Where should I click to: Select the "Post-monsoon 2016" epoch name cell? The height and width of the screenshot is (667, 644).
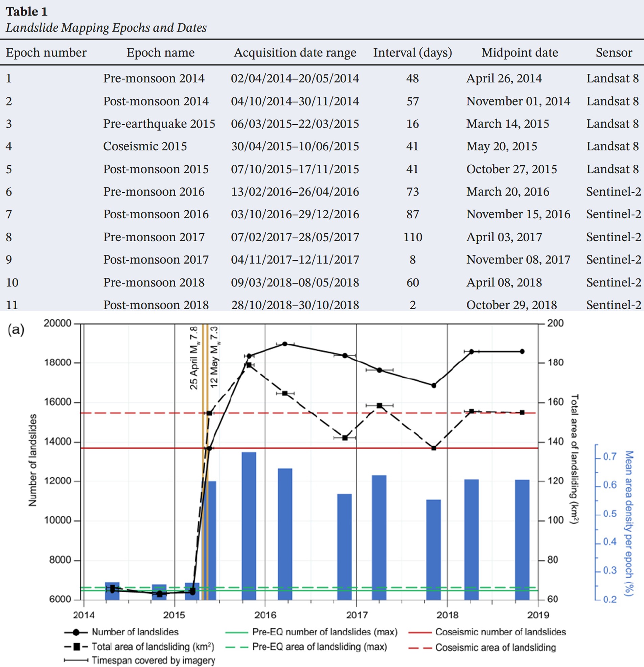pos(156,214)
